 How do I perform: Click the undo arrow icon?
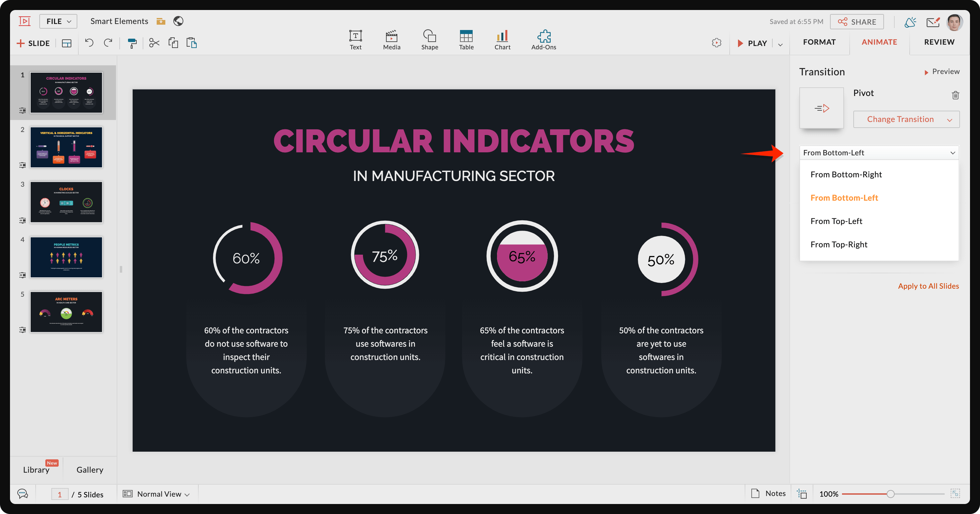coord(89,43)
